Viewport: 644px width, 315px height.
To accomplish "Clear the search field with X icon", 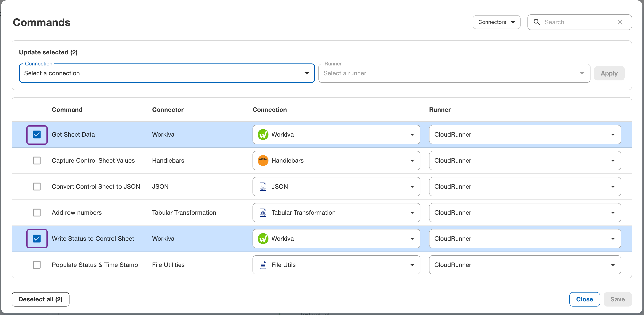I will click(x=620, y=22).
